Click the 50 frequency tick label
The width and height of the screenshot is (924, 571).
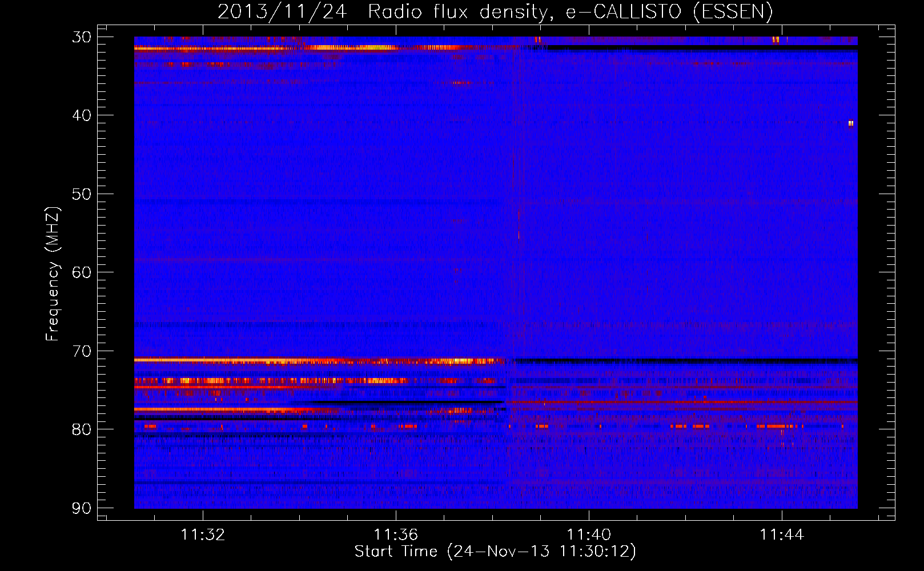point(81,194)
